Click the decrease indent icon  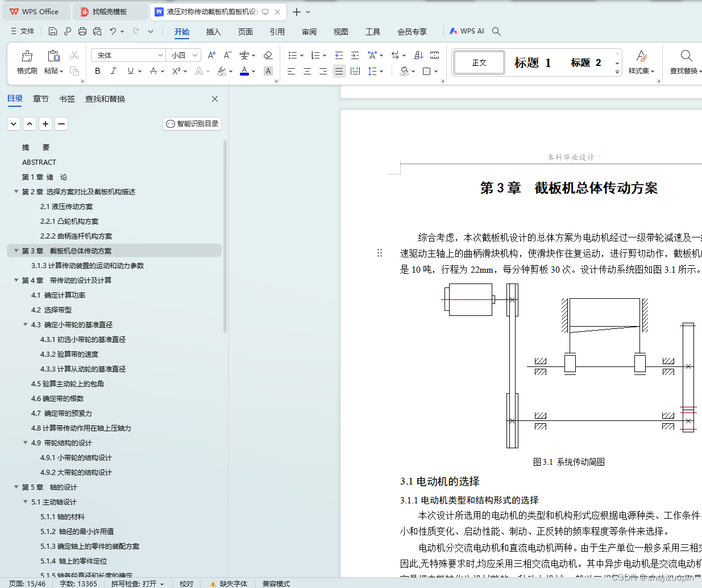(x=339, y=55)
